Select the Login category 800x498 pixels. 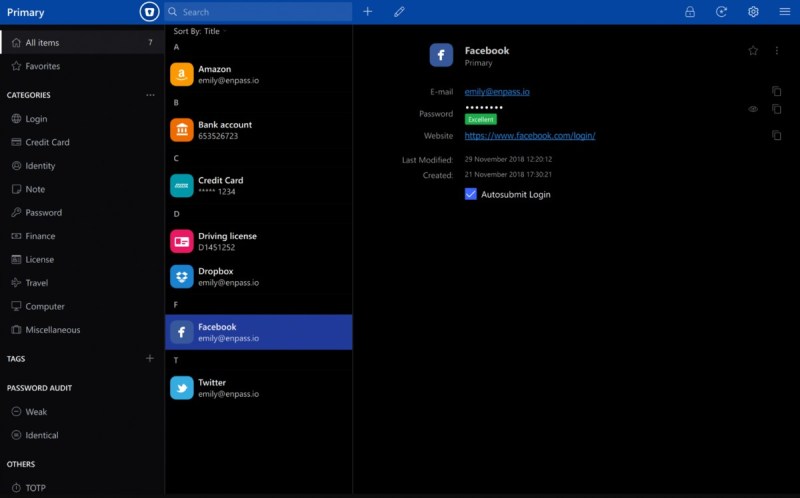82,119
